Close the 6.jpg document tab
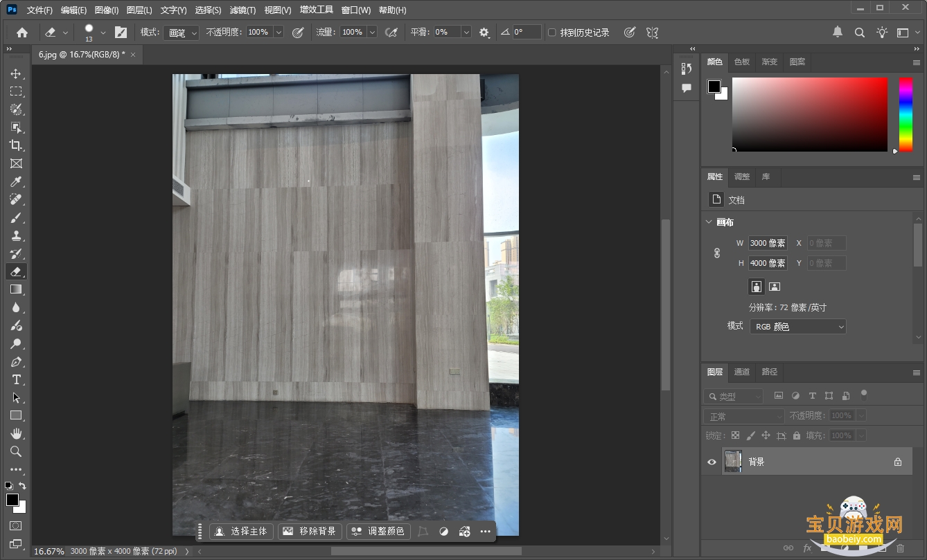 (x=133, y=54)
